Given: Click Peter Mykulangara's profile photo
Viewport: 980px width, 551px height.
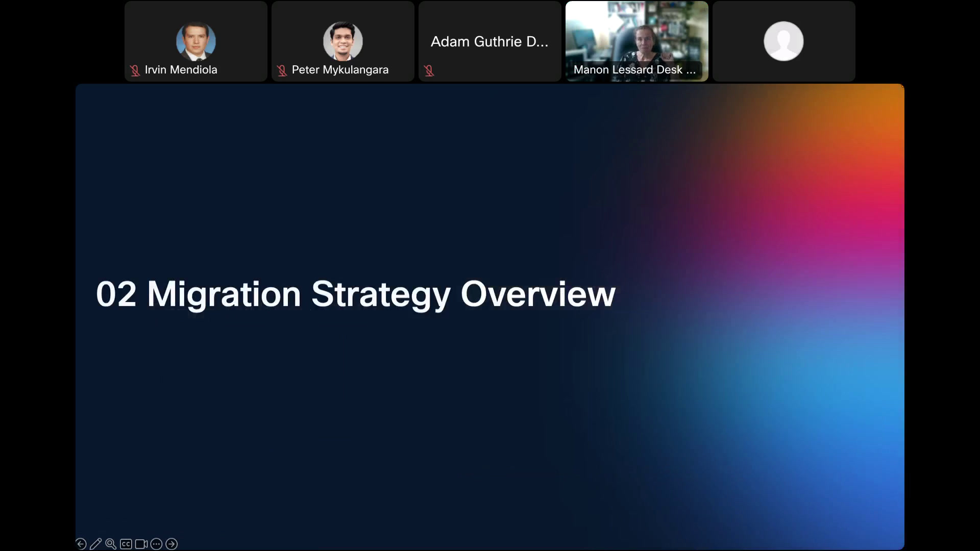Looking at the screenshot, I should [343, 41].
